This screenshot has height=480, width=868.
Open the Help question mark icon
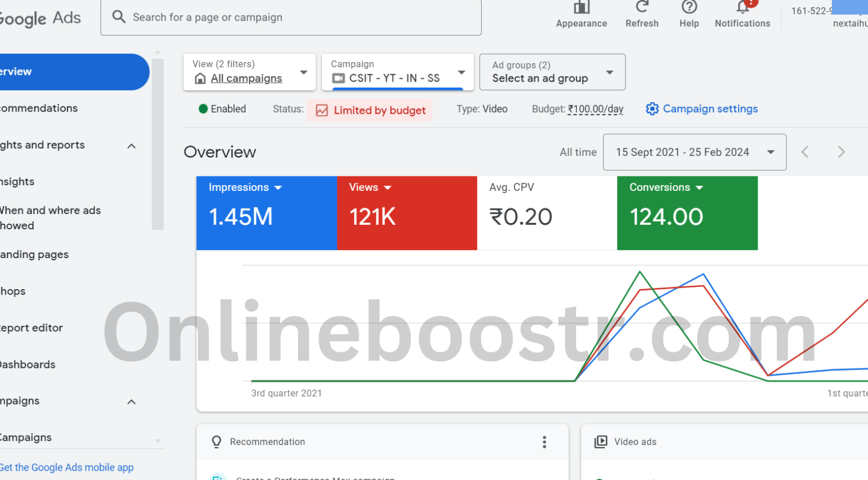pyautogui.click(x=689, y=8)
